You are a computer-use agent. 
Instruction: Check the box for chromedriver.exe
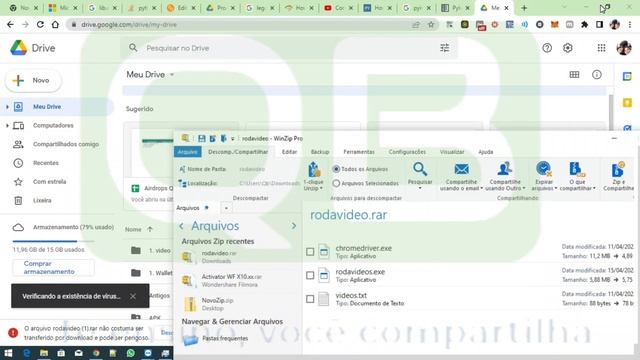click(310, 252)
